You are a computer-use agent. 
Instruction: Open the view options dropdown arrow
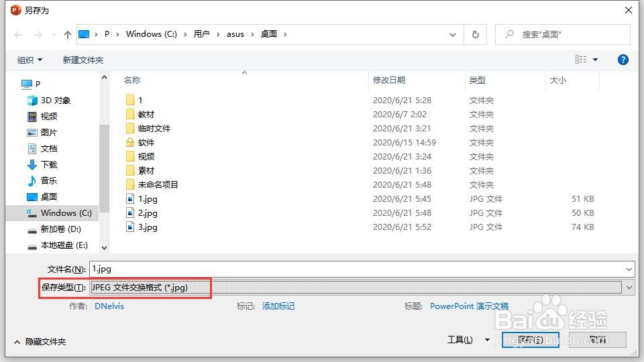pyautogui.click(x=595, y=60)
